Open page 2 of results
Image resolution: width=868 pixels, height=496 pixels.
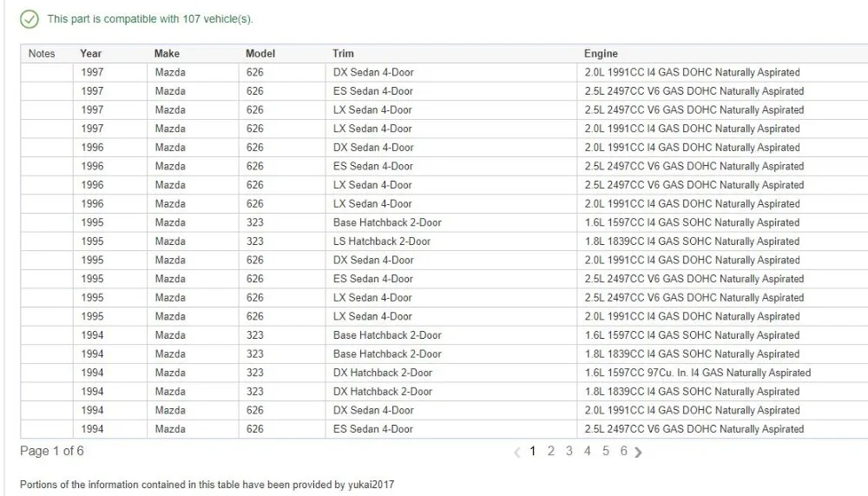coord(551,451)
